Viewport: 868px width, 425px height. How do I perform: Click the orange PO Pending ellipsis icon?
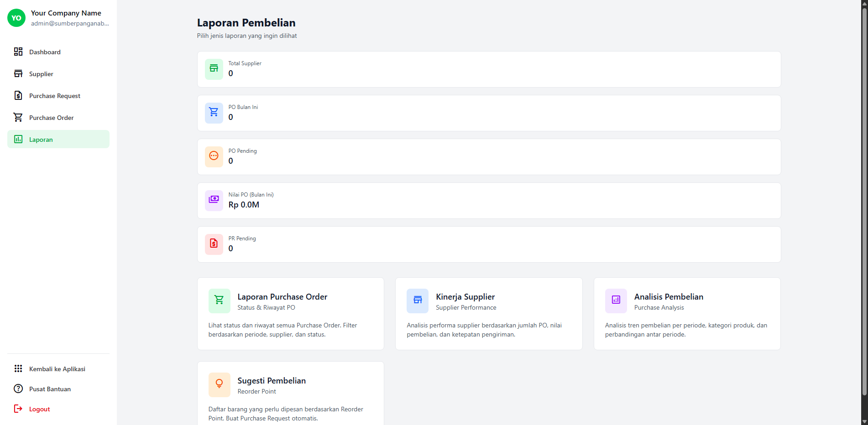coord(214,156)
